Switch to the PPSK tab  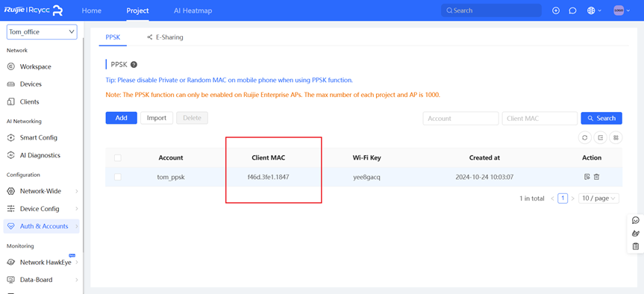113,37
